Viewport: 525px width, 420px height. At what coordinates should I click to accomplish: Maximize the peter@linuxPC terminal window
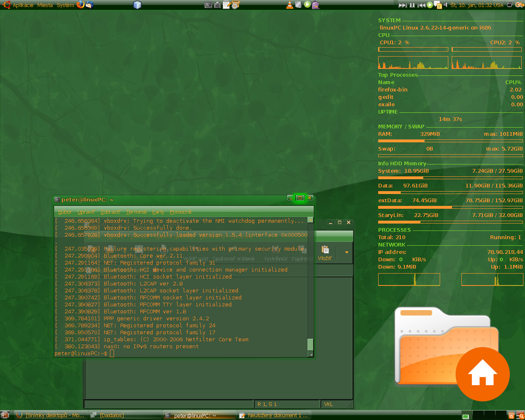(300, 198)
